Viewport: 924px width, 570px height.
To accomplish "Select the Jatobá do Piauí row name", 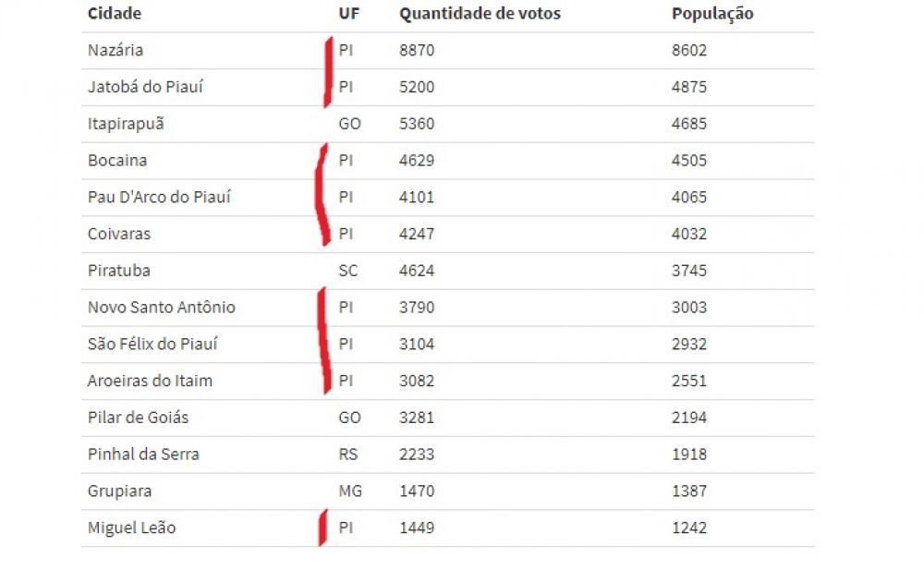I will click(145, 88).
